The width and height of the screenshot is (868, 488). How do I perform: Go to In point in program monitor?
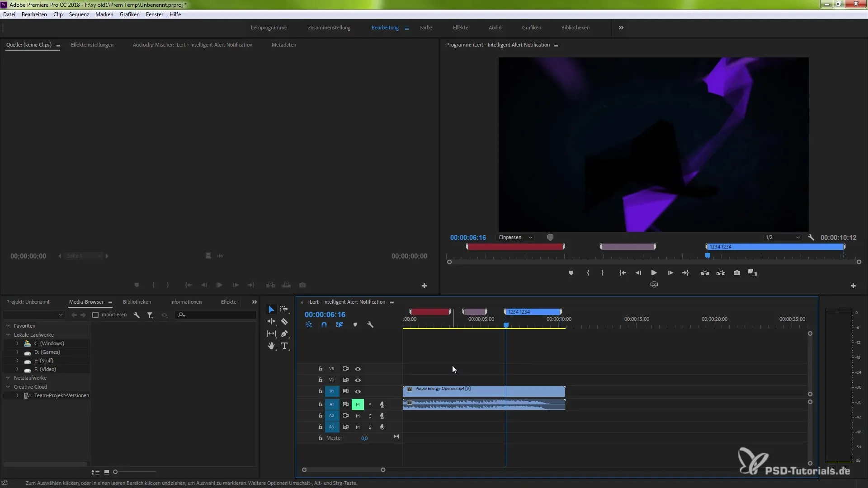click(x=623, y=273)
